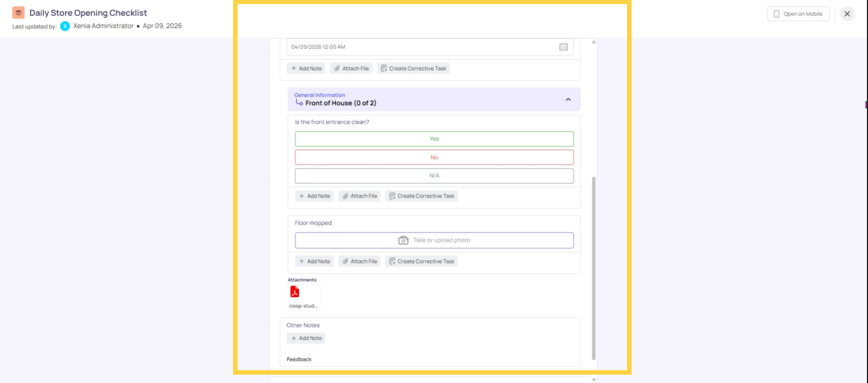This screenshot has width=868, height=383.
Task: Attach File under the date field
Action: coord(351,69)
